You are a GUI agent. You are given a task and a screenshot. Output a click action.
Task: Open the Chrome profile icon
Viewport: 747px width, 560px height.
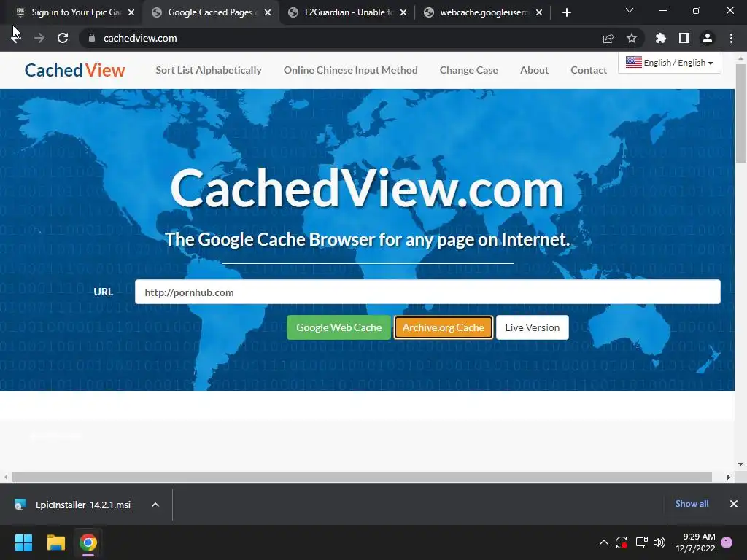[708, 38]
